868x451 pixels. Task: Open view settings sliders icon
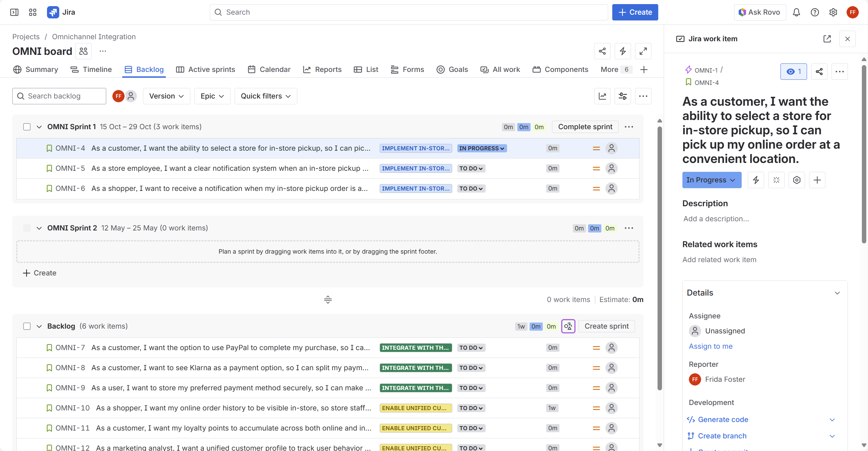[x=622, y=96]
